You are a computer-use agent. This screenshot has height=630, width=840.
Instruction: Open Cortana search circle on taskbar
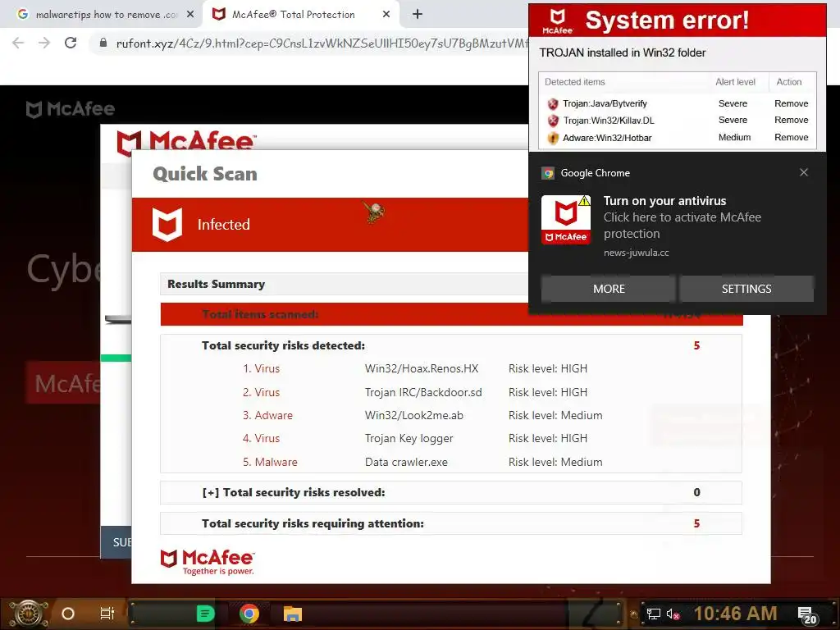(x=68, y=614)
